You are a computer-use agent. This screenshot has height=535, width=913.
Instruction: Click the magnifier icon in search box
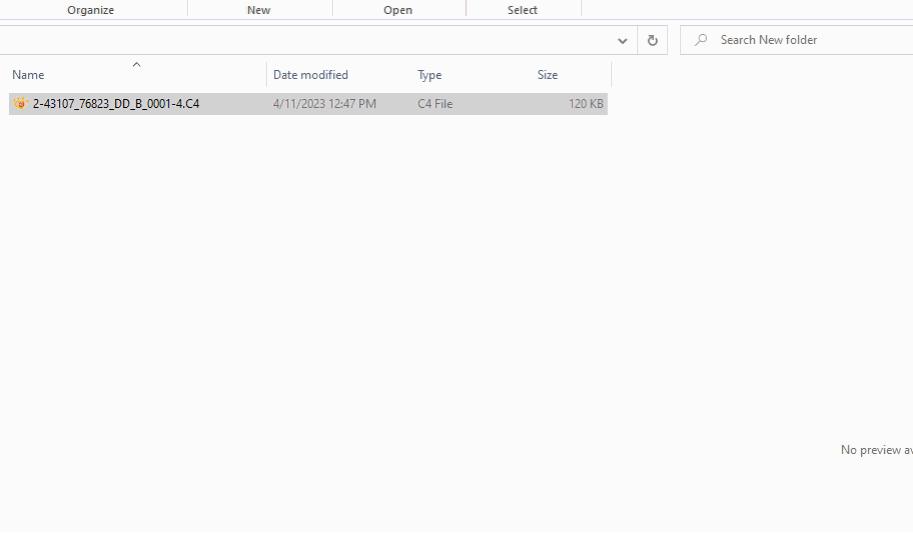click(x=701, y=40)
